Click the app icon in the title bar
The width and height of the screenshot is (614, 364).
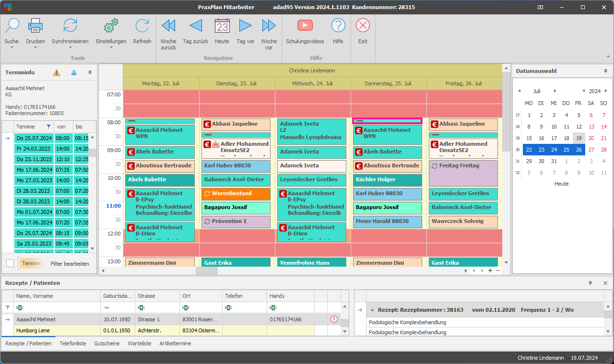coord(7,7)
